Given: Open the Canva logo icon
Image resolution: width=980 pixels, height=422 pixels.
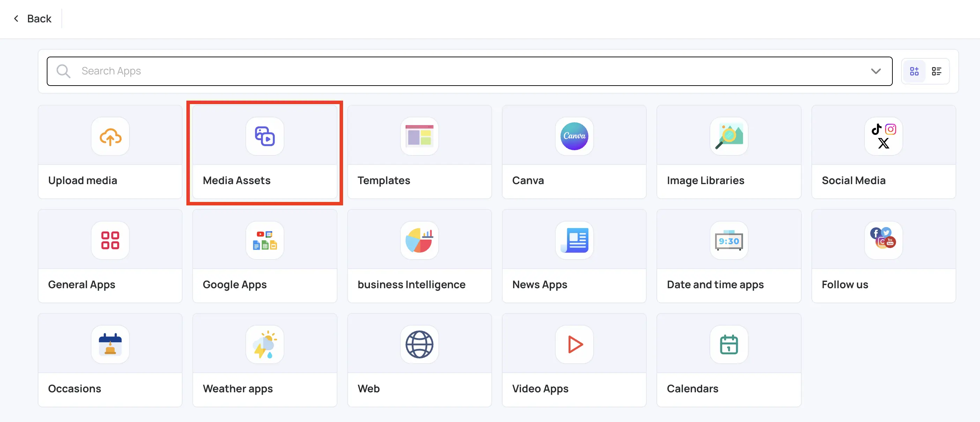Looking at the screenshot, I should (x=574, y=136).
